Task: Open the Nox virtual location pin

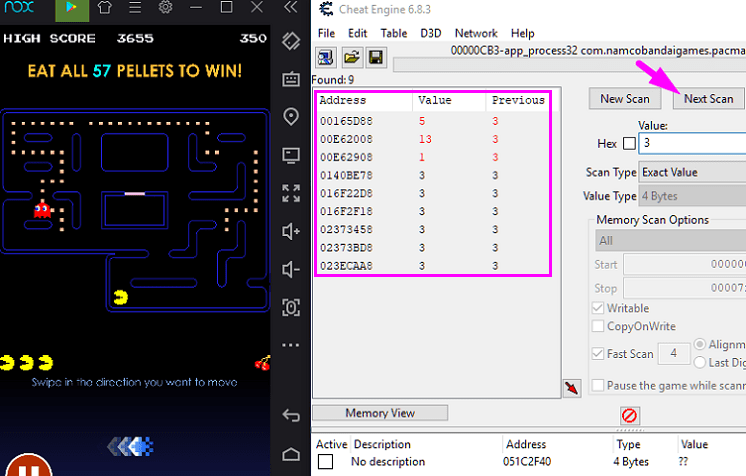Action: [x=291, y=117]
